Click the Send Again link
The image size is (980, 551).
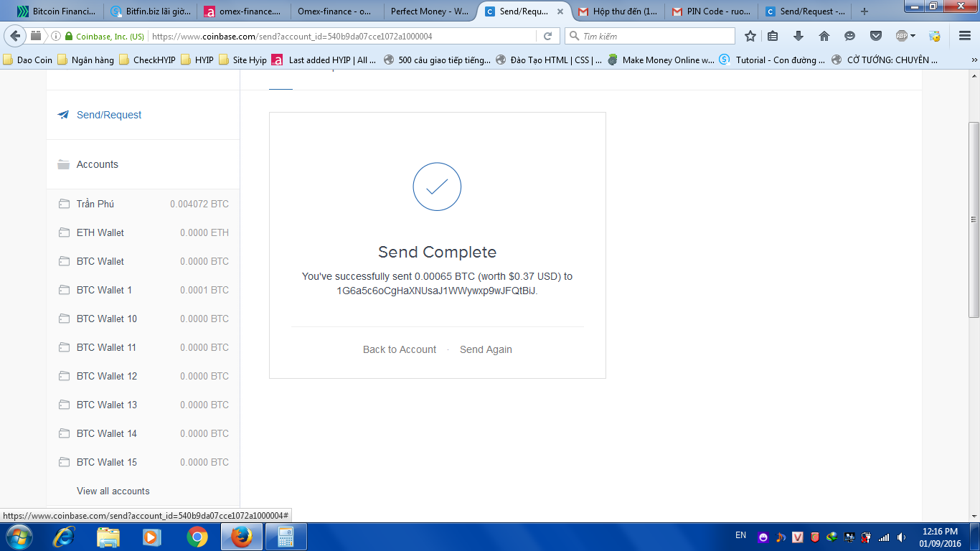point(486,349)
